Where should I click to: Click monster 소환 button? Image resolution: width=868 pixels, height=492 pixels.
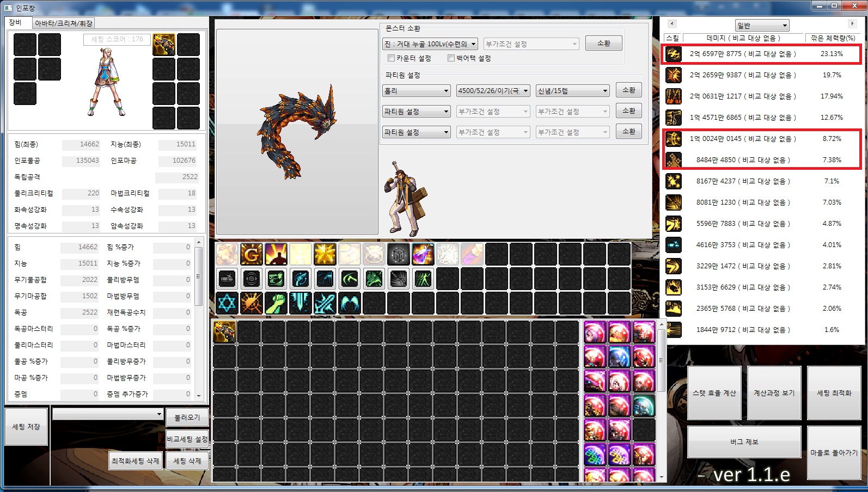(x=604, y=43)
